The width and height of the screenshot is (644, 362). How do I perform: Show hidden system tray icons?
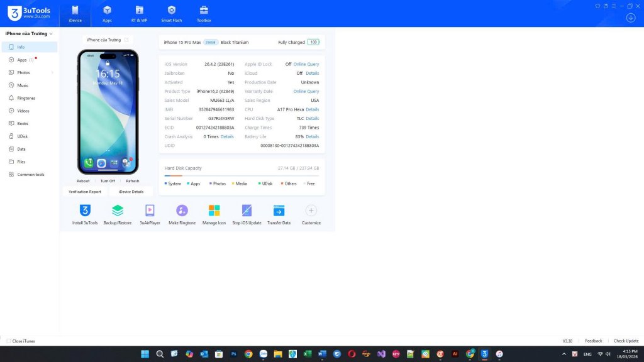tap(564, 354)
